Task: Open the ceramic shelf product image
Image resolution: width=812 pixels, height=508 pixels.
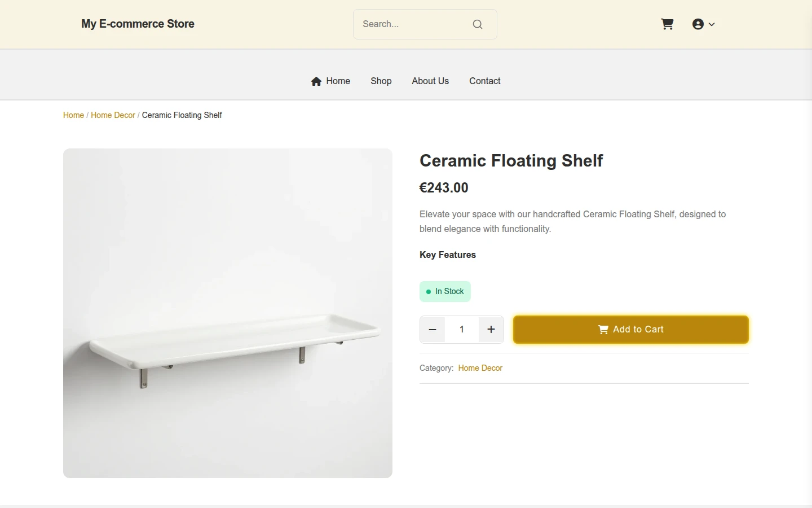Action: (228, 313)
